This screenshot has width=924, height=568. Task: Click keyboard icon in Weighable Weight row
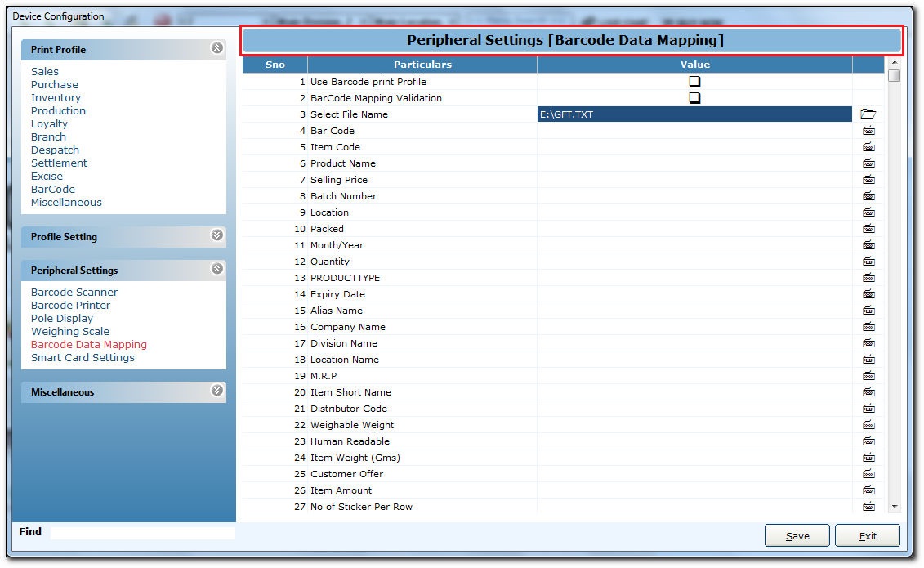(x=868, y=425)
